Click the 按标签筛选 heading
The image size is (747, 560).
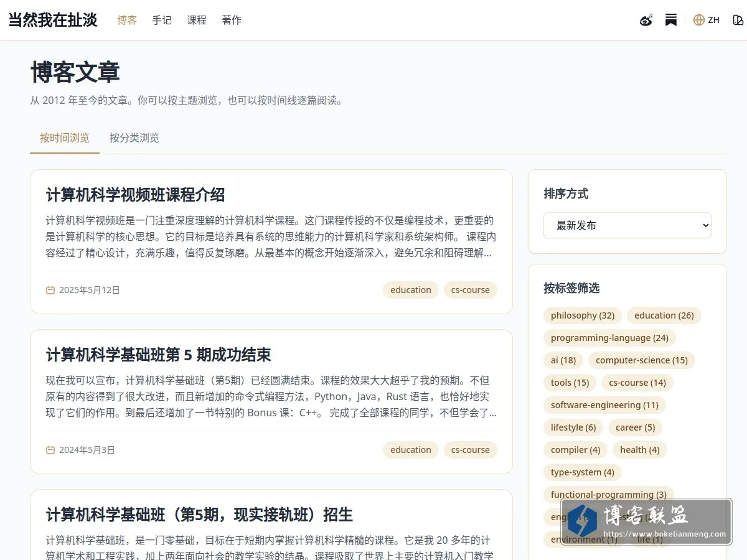(571, 288)
